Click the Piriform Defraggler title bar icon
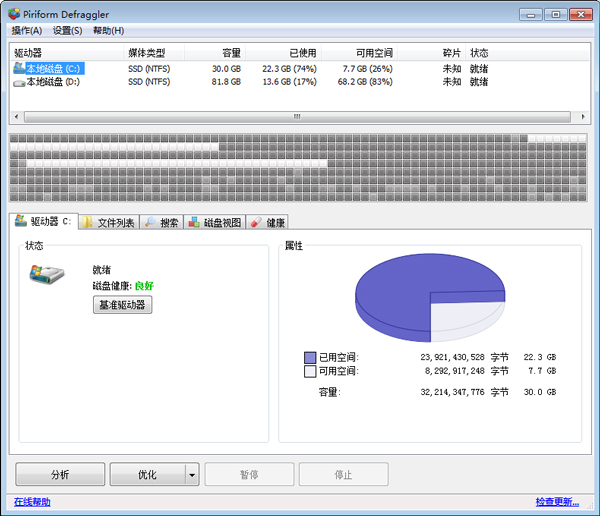Viewport: 600px width, 516px height. coord(14,14)
